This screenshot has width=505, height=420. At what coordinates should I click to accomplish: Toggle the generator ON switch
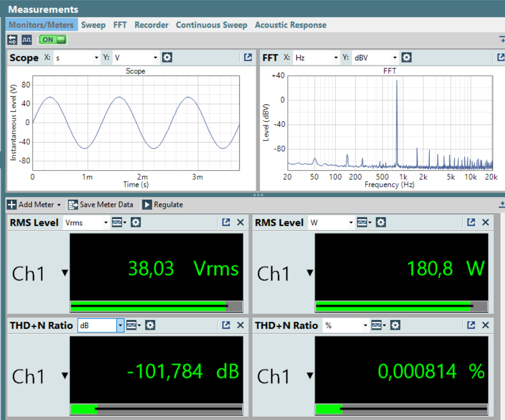pyautogui.click(x=53, y=40)
